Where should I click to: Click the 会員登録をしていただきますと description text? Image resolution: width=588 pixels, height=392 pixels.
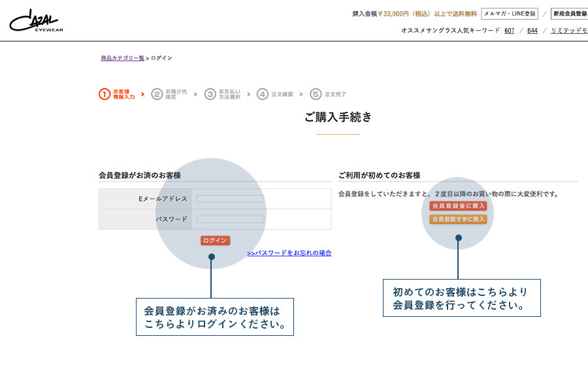(448, 194)
